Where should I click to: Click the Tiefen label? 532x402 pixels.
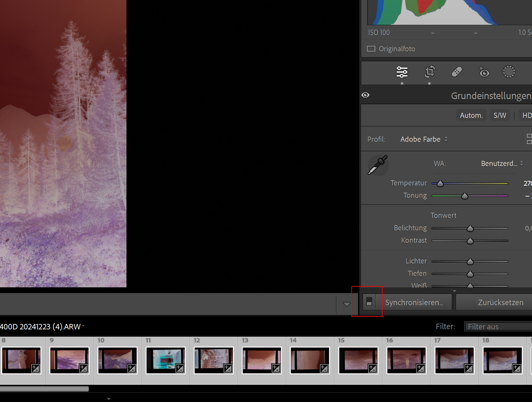tap(417, 273)
